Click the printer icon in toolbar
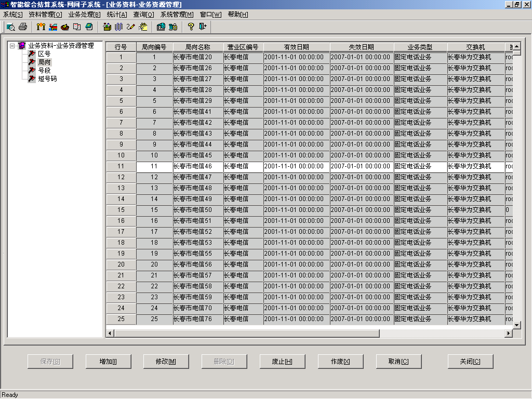The image size is (532, 399). click(x=22, y=26)
